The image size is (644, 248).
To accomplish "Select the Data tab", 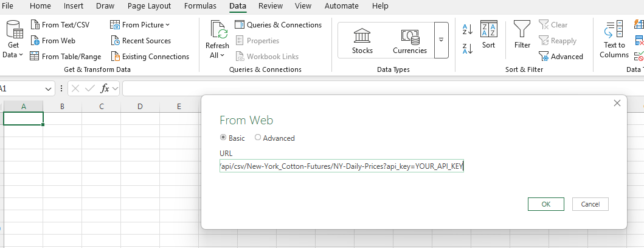I will pyautogui.click(x=238, y=5).
